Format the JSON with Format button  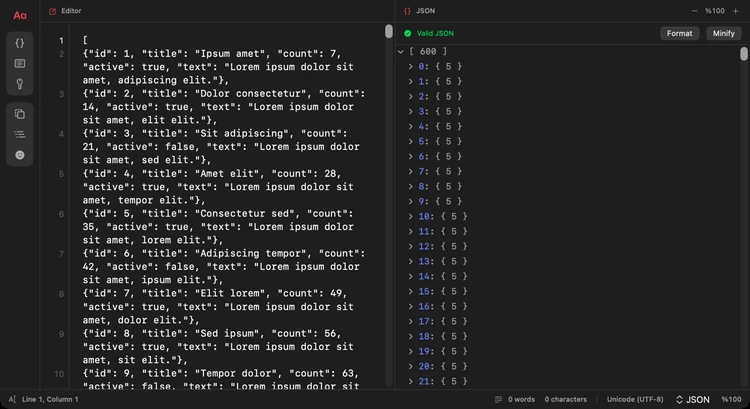679,33
